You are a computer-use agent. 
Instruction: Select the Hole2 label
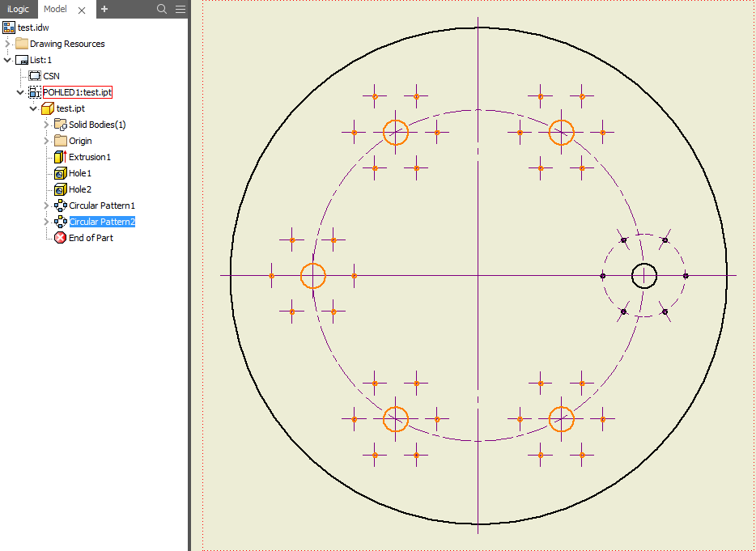(x=80, y=189)
